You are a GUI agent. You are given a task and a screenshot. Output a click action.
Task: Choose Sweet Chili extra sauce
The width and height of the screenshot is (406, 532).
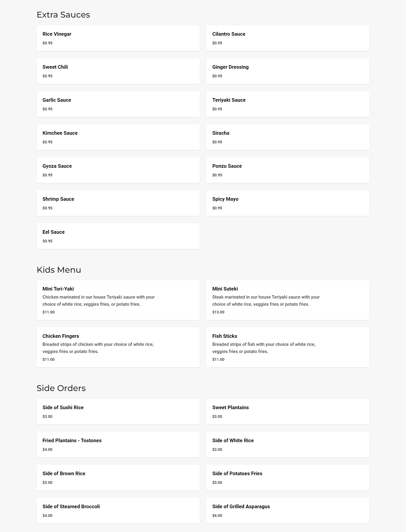(x=118, y=71)
